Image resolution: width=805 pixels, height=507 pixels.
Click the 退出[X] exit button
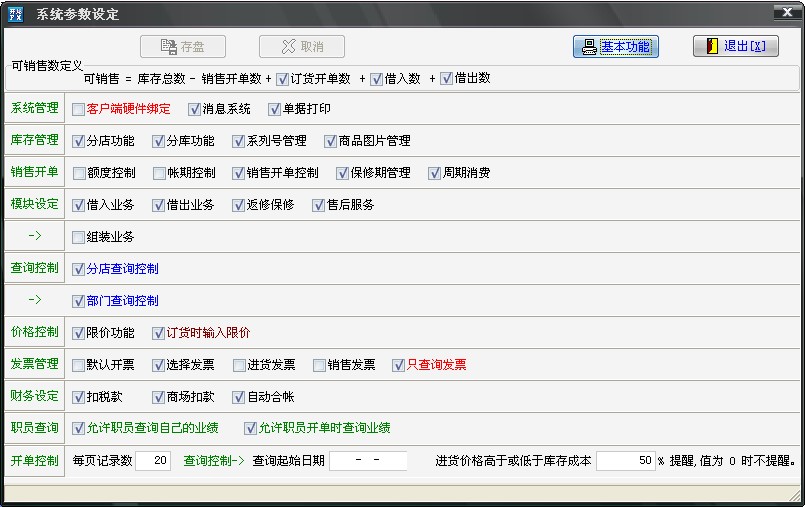[736, 46]
